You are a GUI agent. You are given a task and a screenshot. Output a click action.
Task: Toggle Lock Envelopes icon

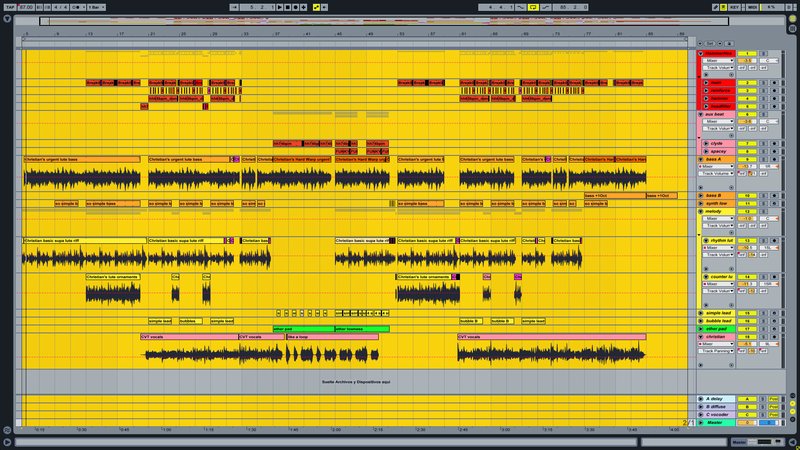(x=729, y=44)
